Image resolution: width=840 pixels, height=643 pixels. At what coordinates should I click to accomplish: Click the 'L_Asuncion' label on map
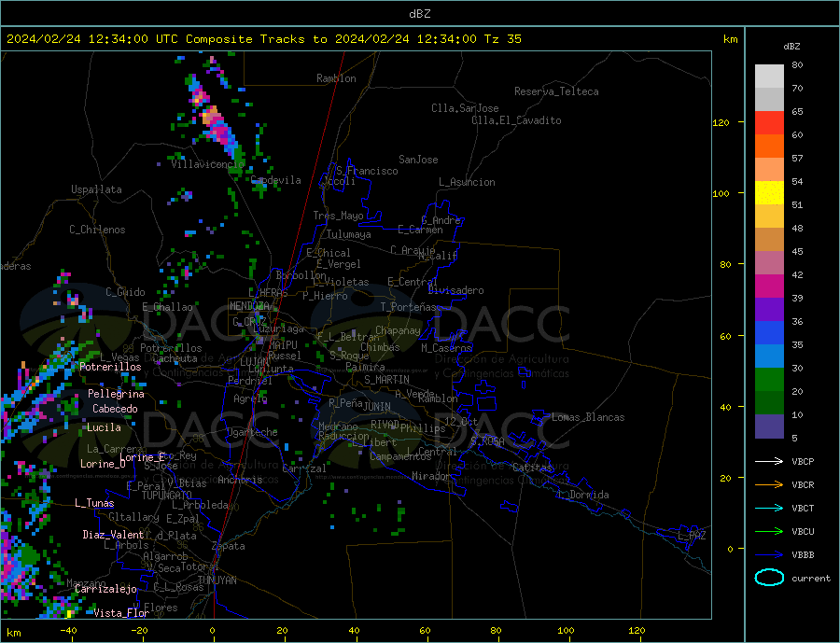[x=467, y=182]
